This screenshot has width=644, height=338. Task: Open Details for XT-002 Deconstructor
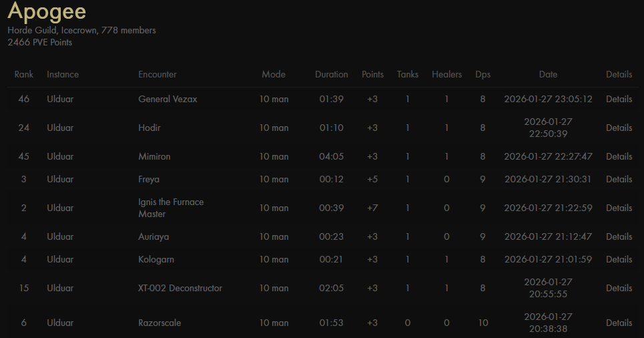(x=619, y=289)
